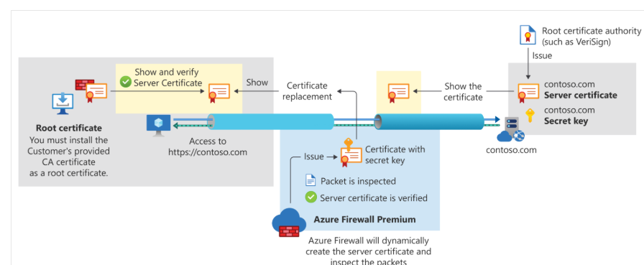Click the Access to https://contoso.com text
This screenshot has width=644, height=265.
(x=208, y=147)
